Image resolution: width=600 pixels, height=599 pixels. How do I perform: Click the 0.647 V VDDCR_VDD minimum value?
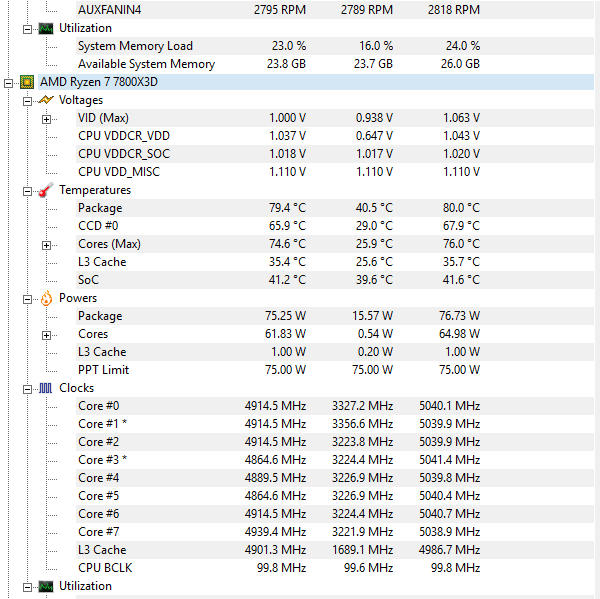coord(374,136)
